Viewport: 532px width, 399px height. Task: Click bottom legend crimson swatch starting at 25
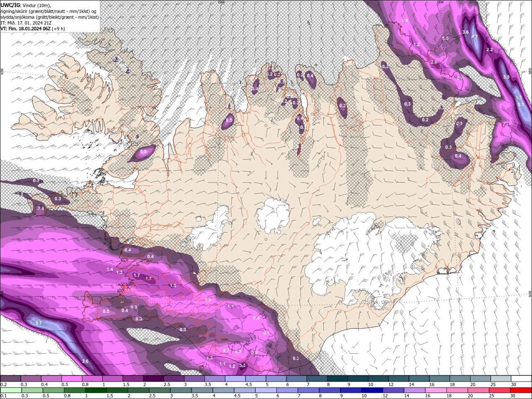click(500, 390)
